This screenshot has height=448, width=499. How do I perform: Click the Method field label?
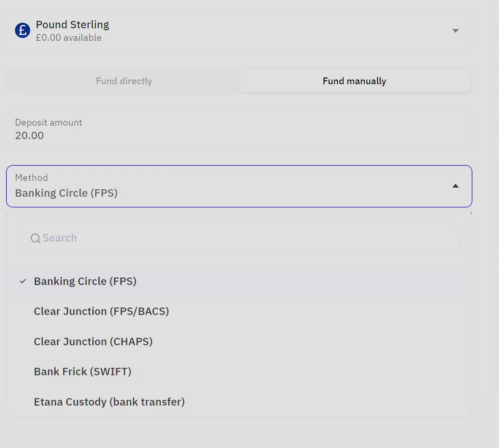[x=32, y=178]
